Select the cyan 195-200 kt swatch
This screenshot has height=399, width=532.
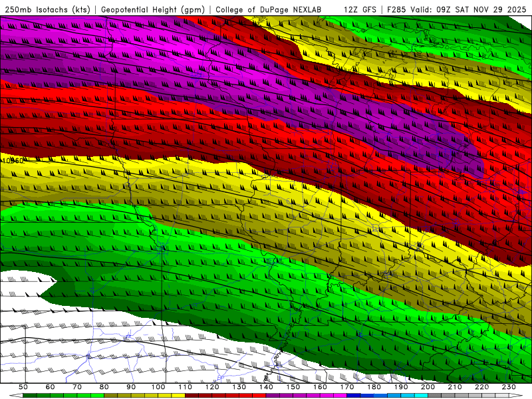click(x=421, y=395)
